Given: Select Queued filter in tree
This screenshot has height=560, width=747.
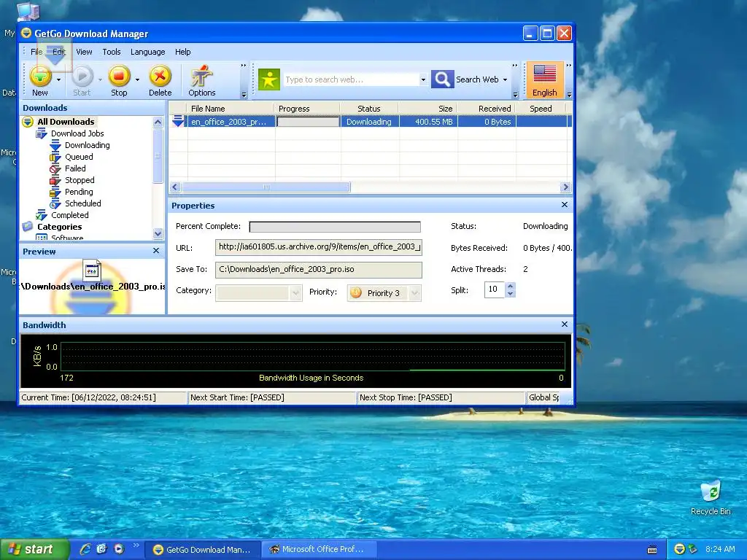Looking at the screenshot, I should tap(79, 157).
